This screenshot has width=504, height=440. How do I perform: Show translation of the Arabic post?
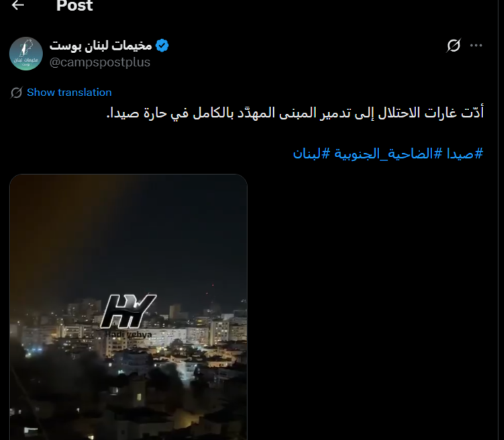pos(69,93)
